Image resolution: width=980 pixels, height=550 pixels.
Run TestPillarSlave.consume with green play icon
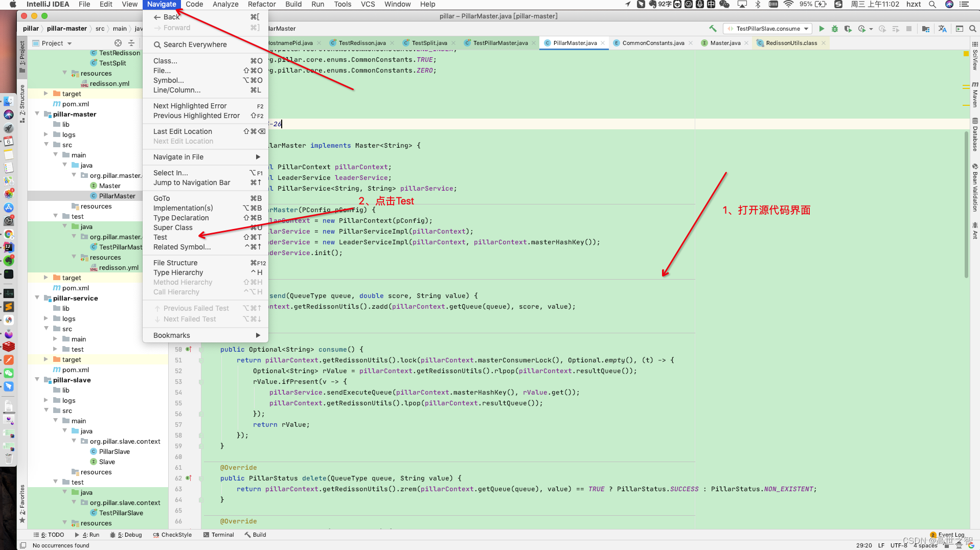(822, 29)
